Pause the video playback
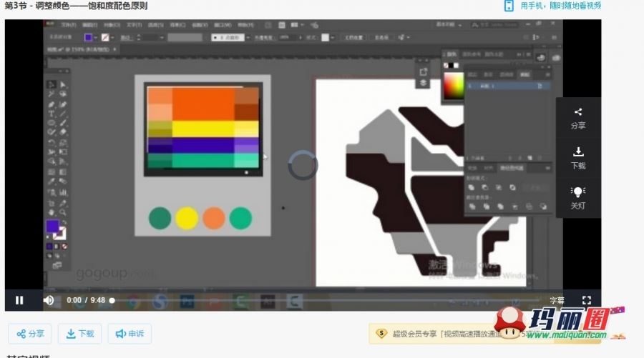 tap(19, 300)
